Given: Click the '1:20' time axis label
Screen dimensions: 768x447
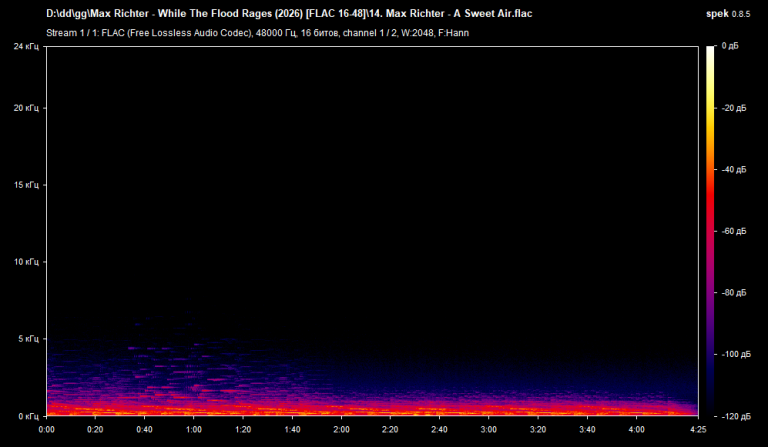Looking at the screenshot, I should tap(243, 430).
